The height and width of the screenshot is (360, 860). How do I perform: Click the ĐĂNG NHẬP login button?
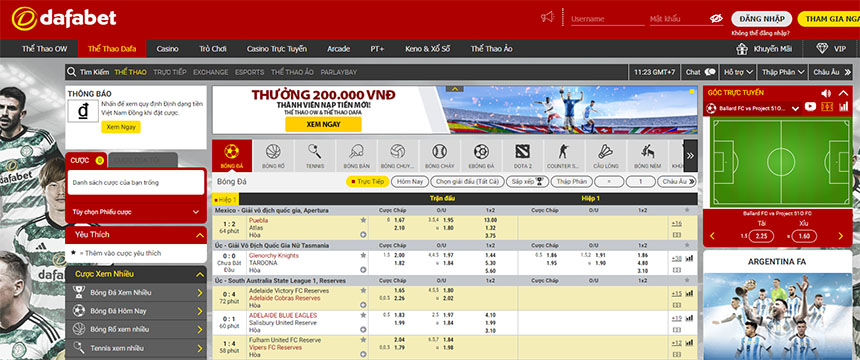[x=761, y=19]
